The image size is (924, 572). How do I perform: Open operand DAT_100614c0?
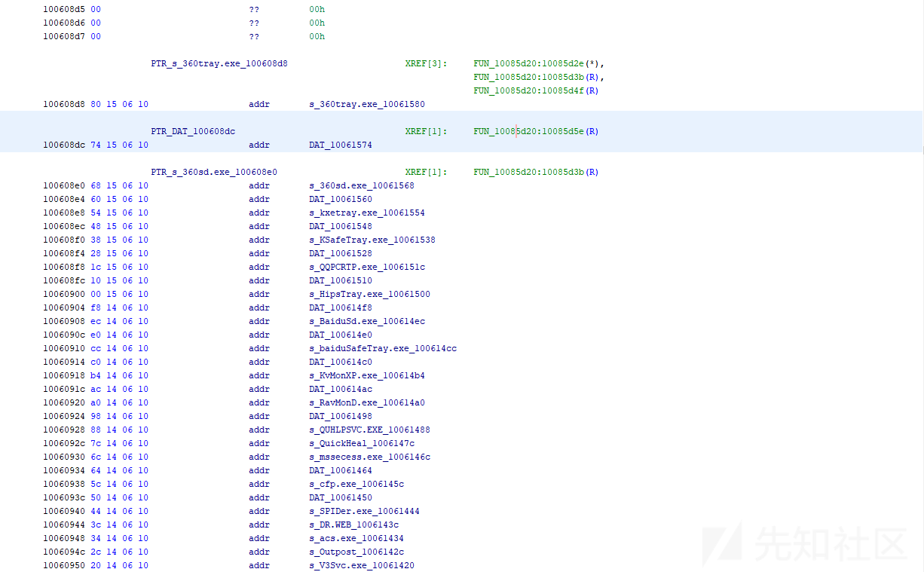point(341,362)
